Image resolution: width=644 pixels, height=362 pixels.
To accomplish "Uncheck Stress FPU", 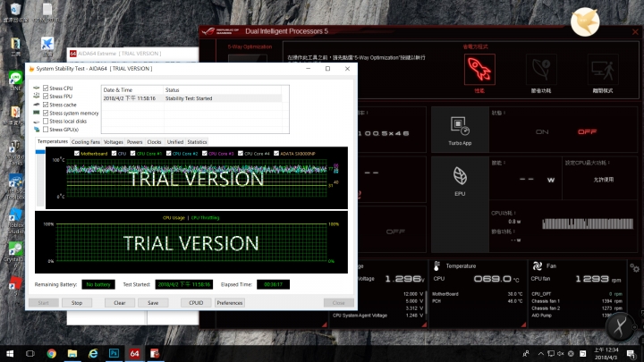I will (46, 97).
